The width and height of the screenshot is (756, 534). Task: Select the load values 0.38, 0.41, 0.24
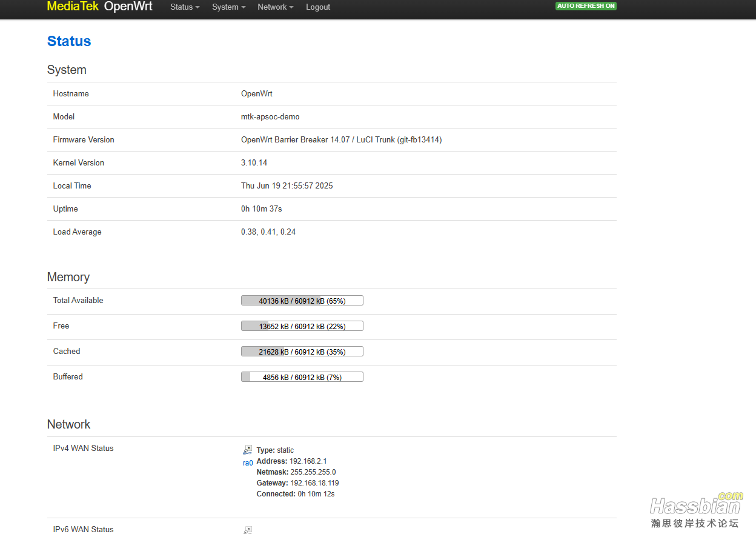coord(268,232)
